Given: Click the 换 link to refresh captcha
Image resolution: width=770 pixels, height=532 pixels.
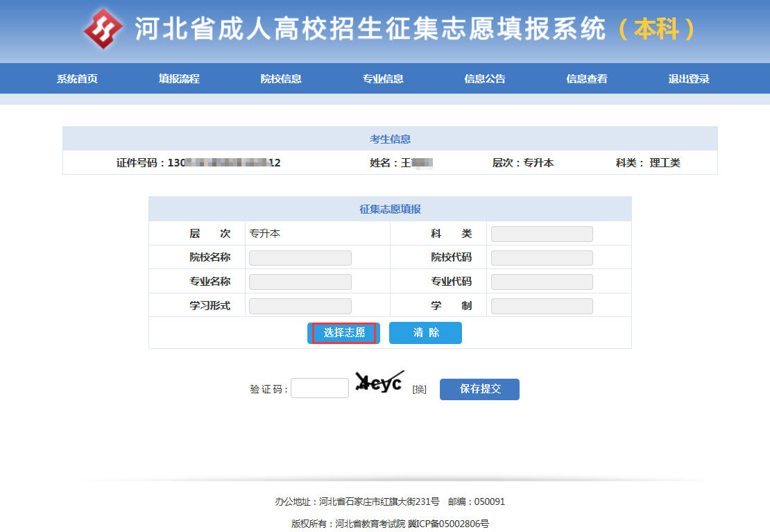Looking at the screenshot, I should point(419,390).
